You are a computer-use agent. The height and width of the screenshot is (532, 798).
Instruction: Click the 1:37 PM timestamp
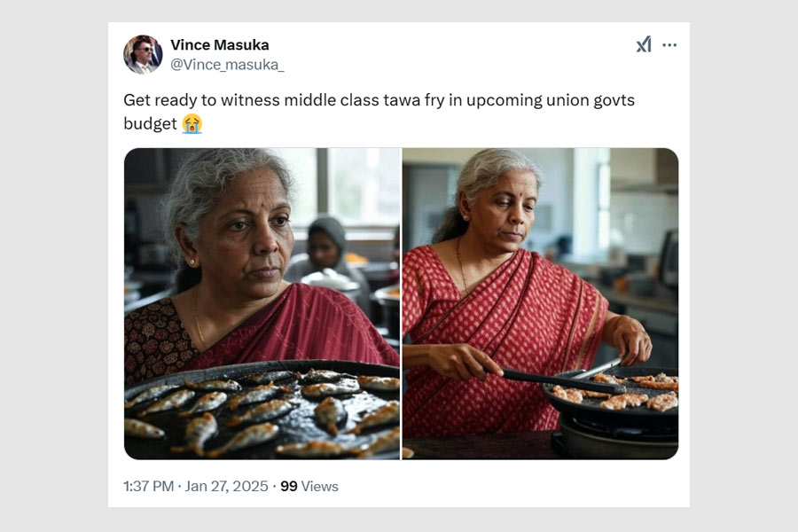[x=150, y=487]
